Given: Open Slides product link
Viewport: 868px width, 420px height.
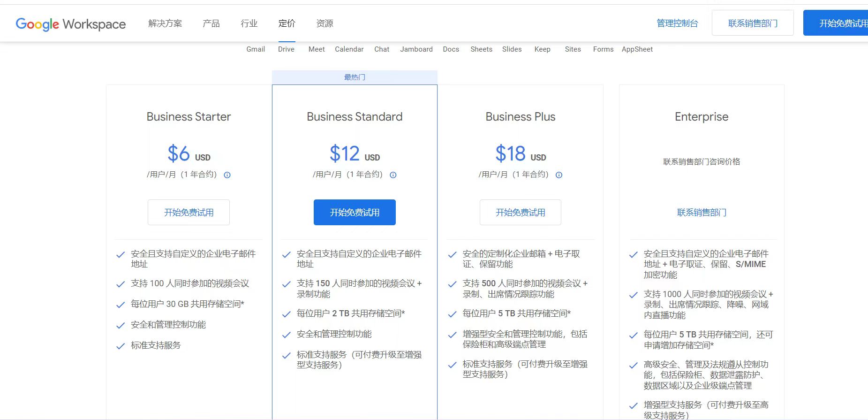Looking at the screenshot, I should pyautogui.click(x=512, y=49).
